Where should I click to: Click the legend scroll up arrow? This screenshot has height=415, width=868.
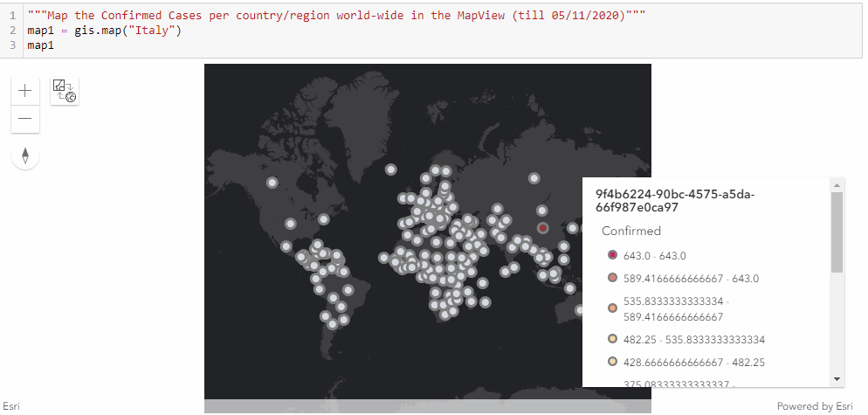point(837,185)
